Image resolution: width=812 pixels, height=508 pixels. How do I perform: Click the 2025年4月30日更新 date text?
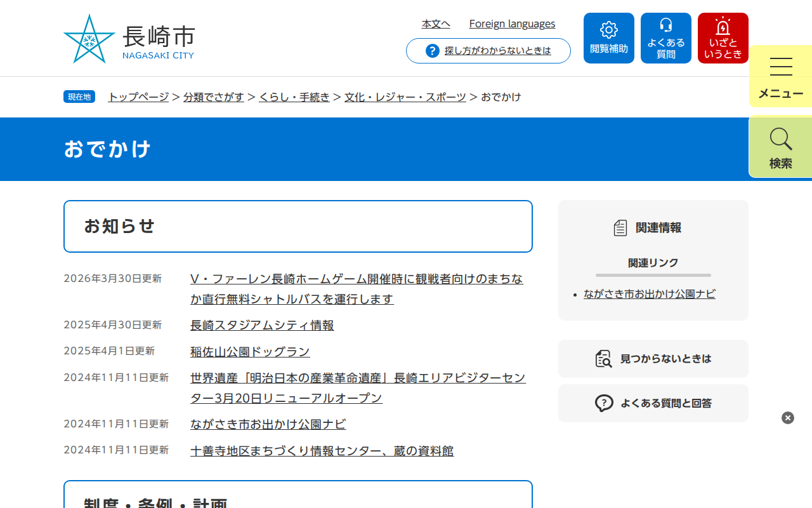(113, 324)
